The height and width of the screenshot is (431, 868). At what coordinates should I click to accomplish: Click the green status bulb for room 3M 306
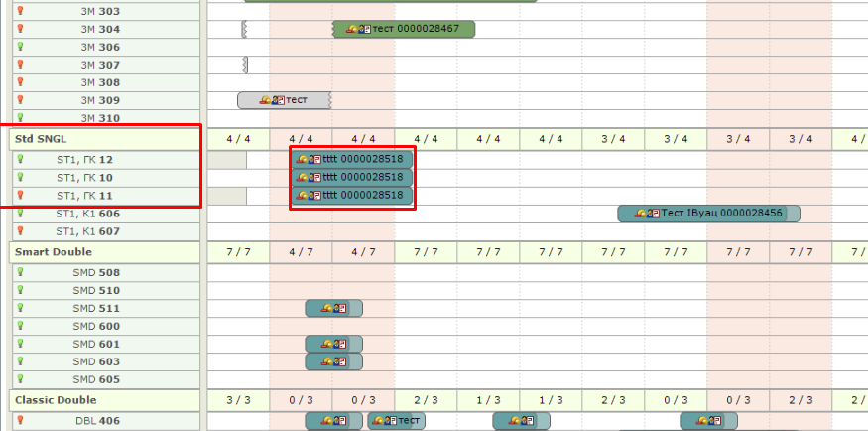[20, 47]
